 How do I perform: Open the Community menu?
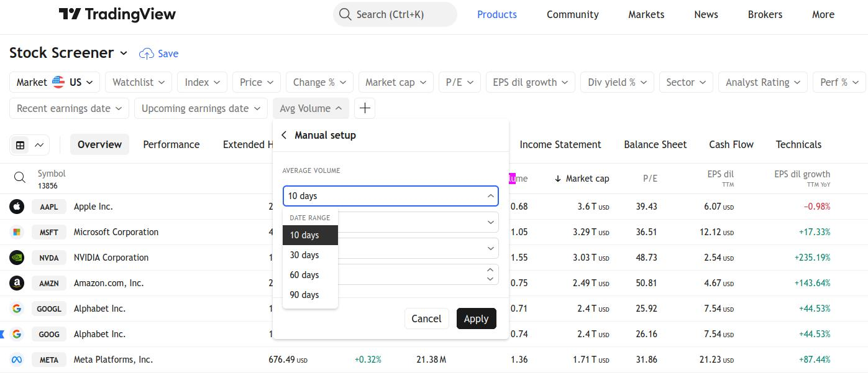pos(573,14)
